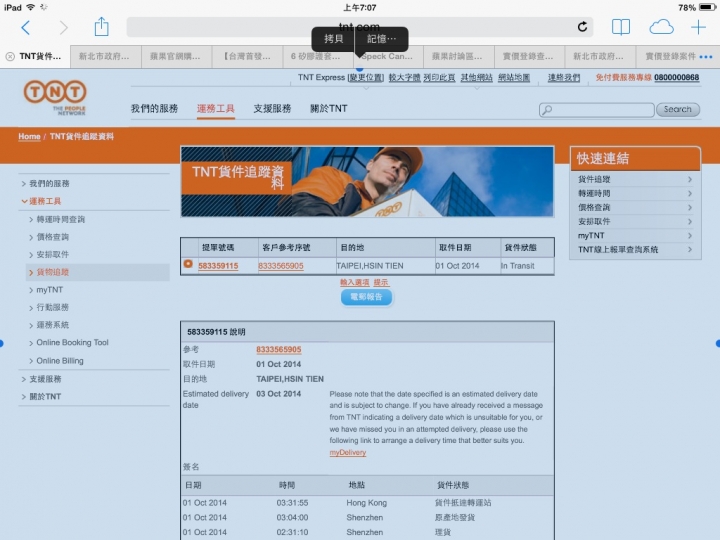The height and width of the screenshot is (540, 720).
Task: Open iCloud tabs cloud icon
Action: [x=661, y=27]
